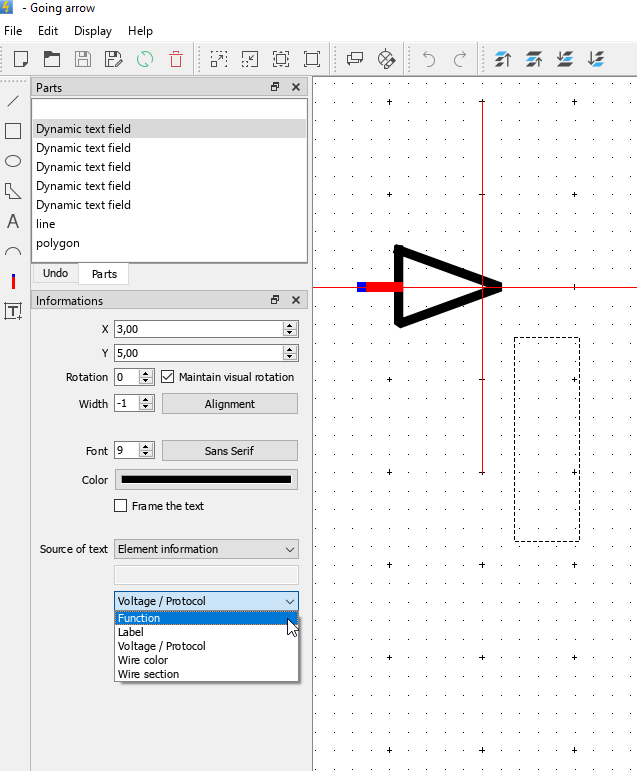Switch to the Undo tab
Viewport: 637px width, 771px height.
[56, 274]
